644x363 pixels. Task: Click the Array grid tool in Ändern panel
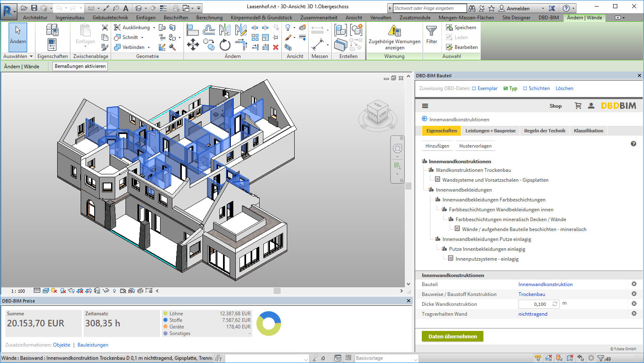point(255,37)
